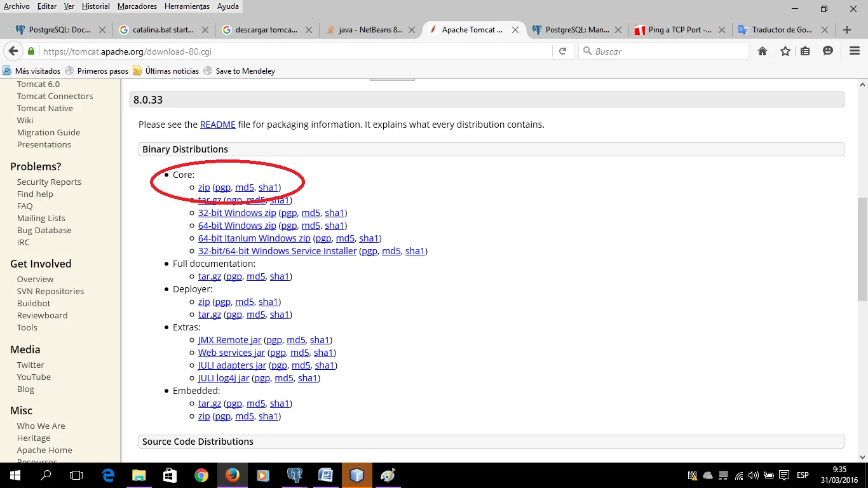Show bookmarks list icon in toolbar
This screenshot has height=488, width=868.
click(805, 51)
